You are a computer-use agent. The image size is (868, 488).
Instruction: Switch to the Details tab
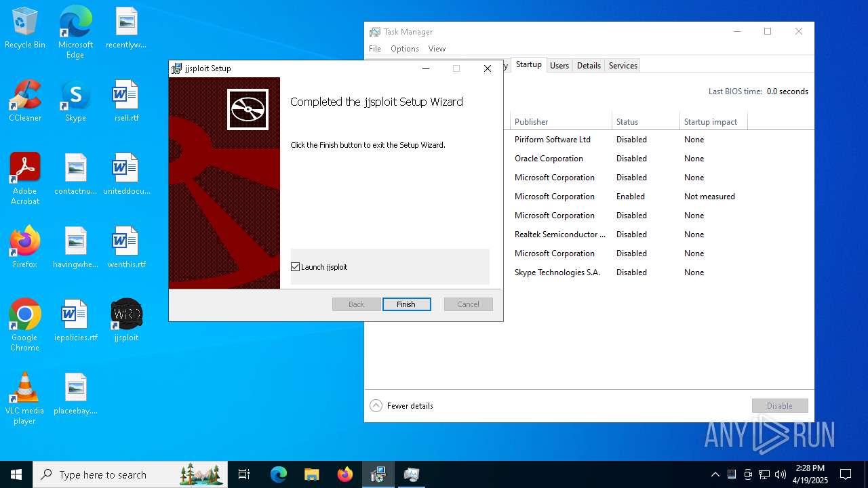click(589, 65)
